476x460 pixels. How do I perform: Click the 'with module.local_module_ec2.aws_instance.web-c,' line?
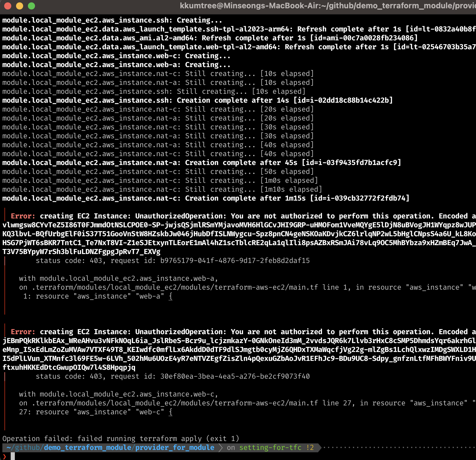[119, 394]
